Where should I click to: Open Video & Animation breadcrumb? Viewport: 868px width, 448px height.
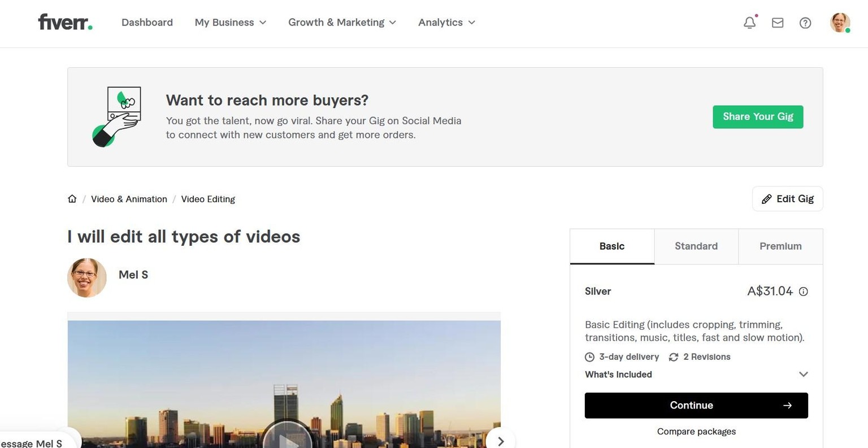(x=129, y=199)
